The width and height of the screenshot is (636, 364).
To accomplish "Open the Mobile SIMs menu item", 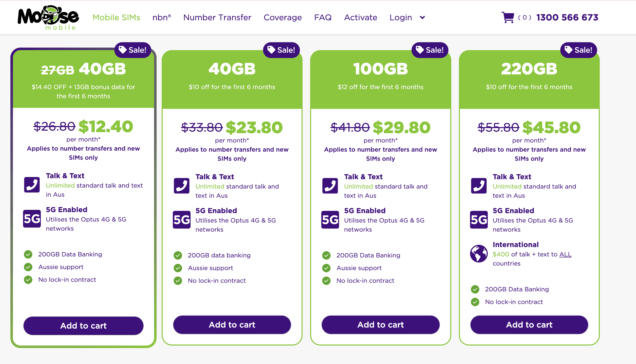I will coord(116,17).
